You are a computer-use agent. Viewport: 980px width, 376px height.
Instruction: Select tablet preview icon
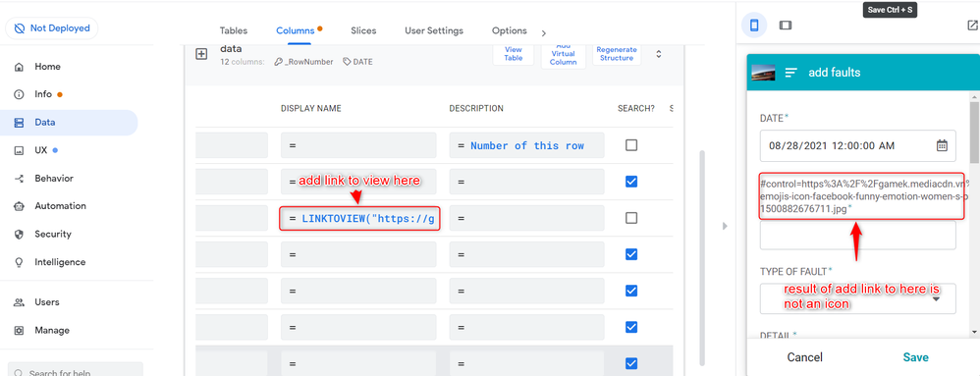pyautogui.click(x=785, y=25)
